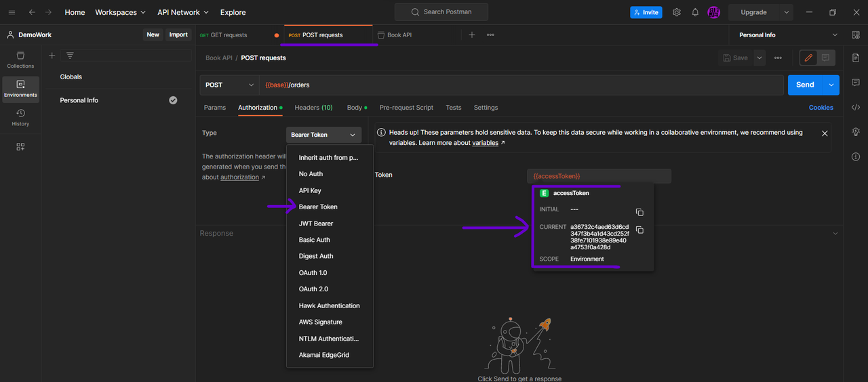Click the Search Postman field
Image resolution: width=868 pixels, height=382 pixels.
click(x=442, y=12)
